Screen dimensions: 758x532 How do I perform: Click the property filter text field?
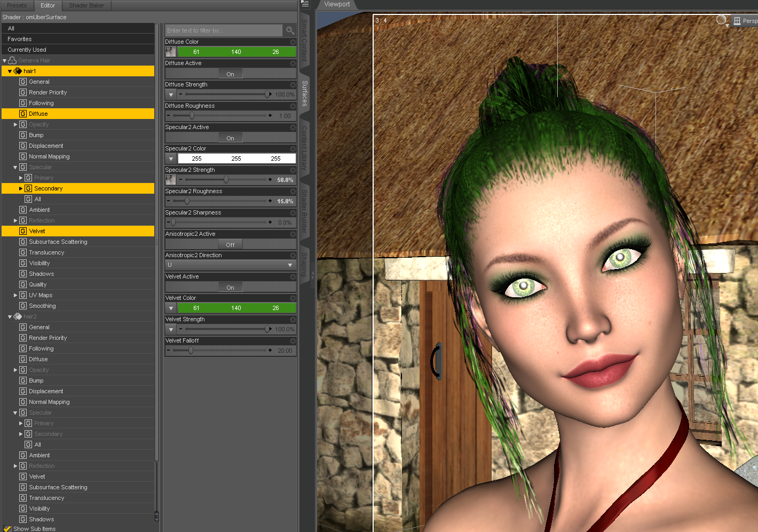point(224,30)
